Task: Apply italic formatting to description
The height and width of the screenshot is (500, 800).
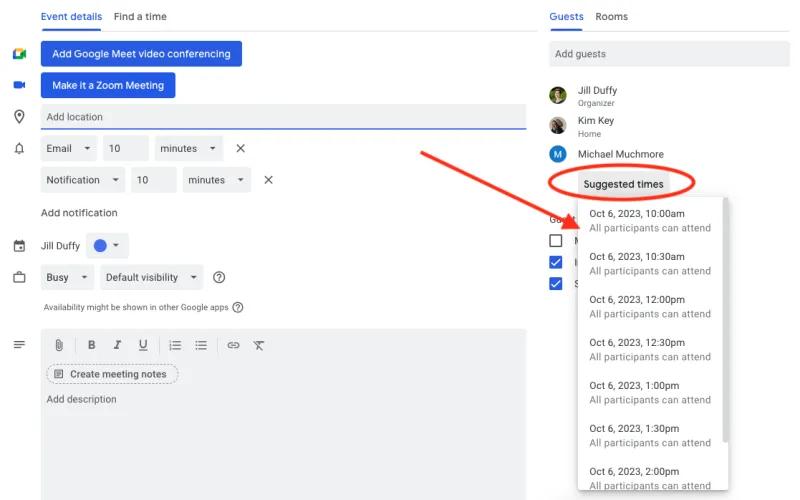Action: point(118,345)
